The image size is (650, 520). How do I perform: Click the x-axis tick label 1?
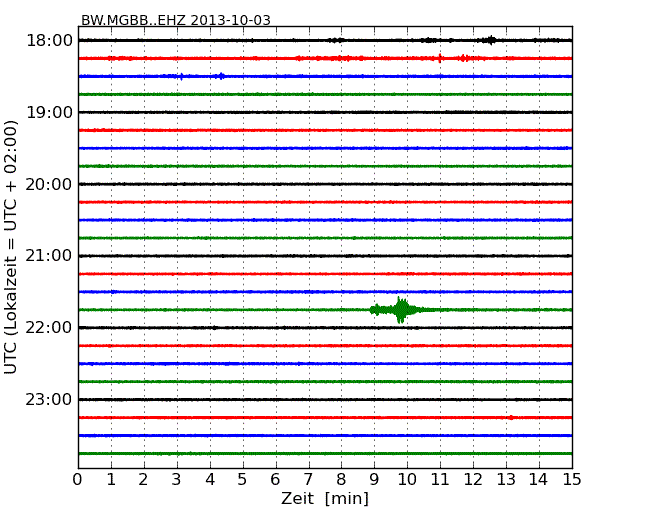(111, 480)
